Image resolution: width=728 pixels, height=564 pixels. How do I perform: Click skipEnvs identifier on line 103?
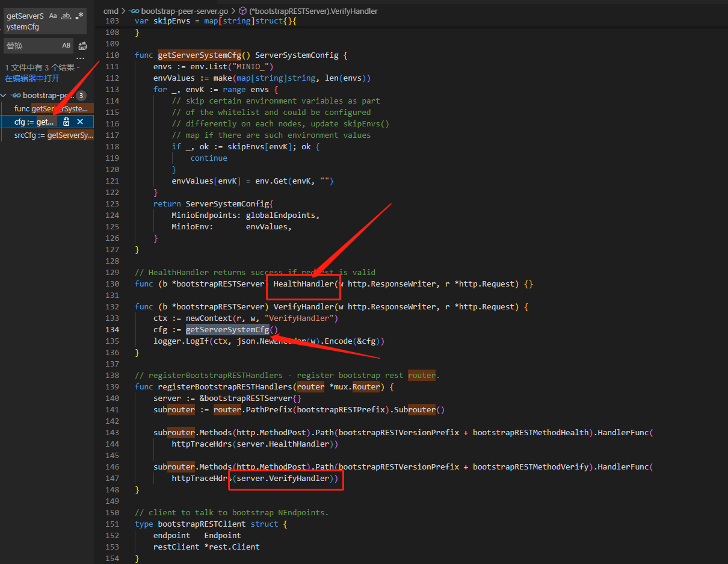click(171, 21)
